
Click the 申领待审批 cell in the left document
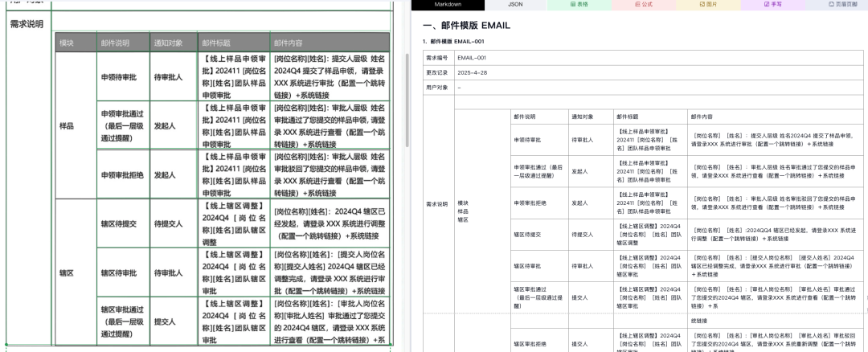pyautogui.click(x=123, y=77)
